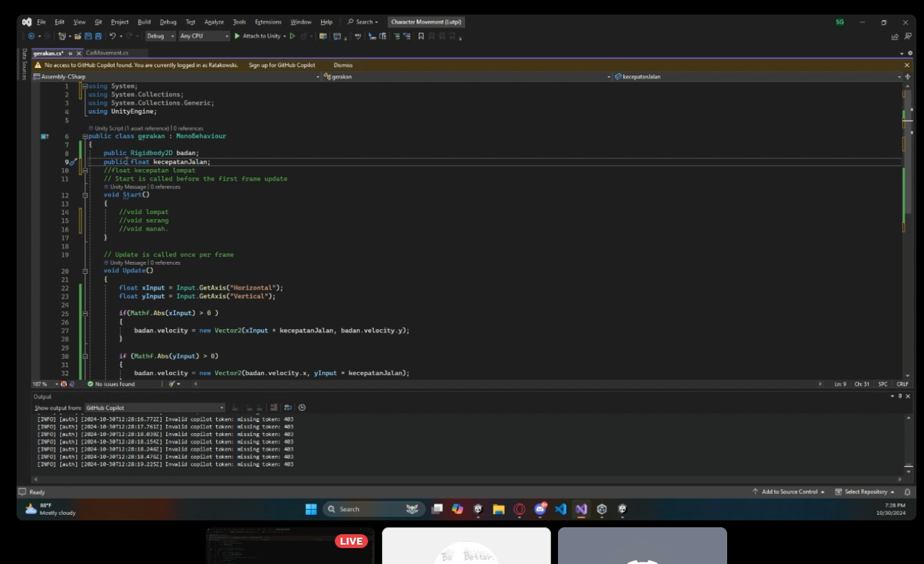This screenshot has height=564, width=924.
Task: Expand the Attach to Unity dropdown arrow
Action: 284,36
